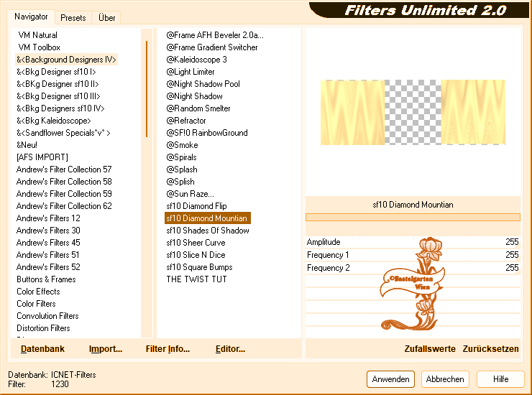Open Color Effects category
The image size is (532, 395).
tap(38, 292)
